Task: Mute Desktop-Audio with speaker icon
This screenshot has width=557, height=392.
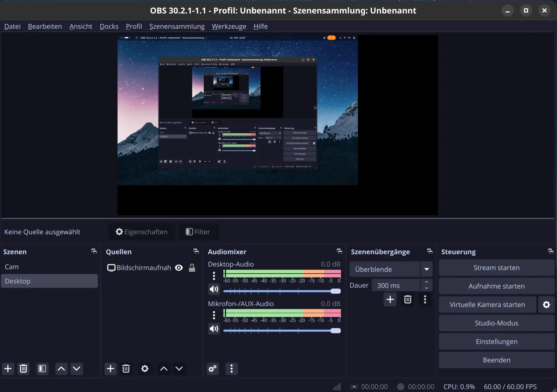Action: [x=214, y=289]
